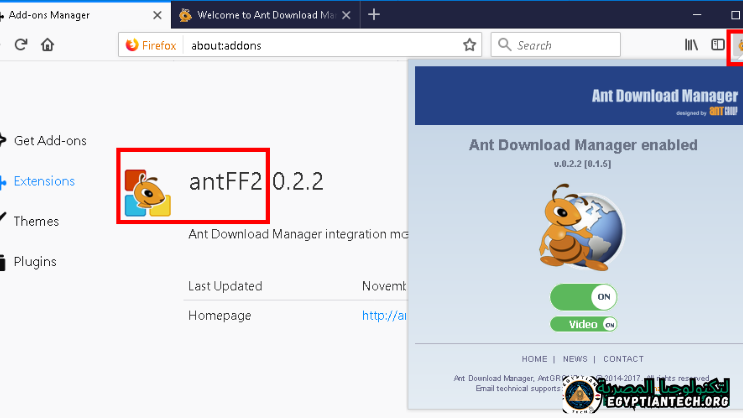Click the ant globe logo in popup
Image resolution: width=743 pixels, height=418 pixels.
coord(581,228)
